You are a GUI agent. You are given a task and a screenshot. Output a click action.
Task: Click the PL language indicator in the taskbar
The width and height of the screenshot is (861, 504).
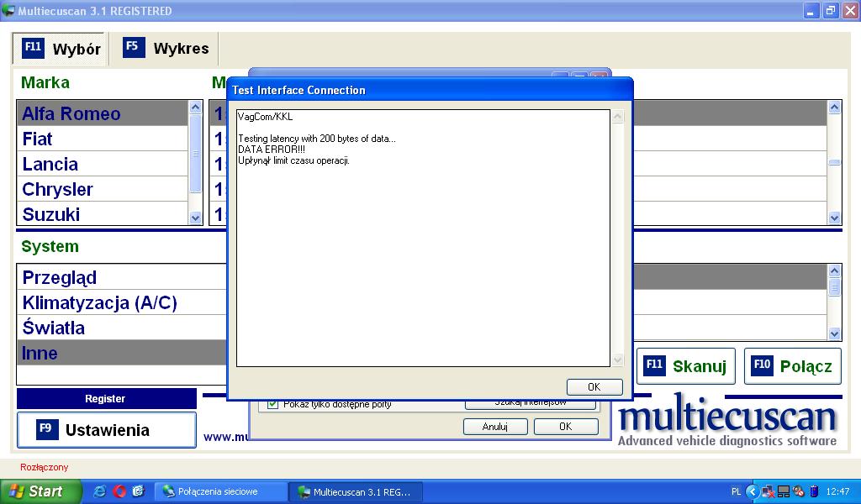point(737,491)
